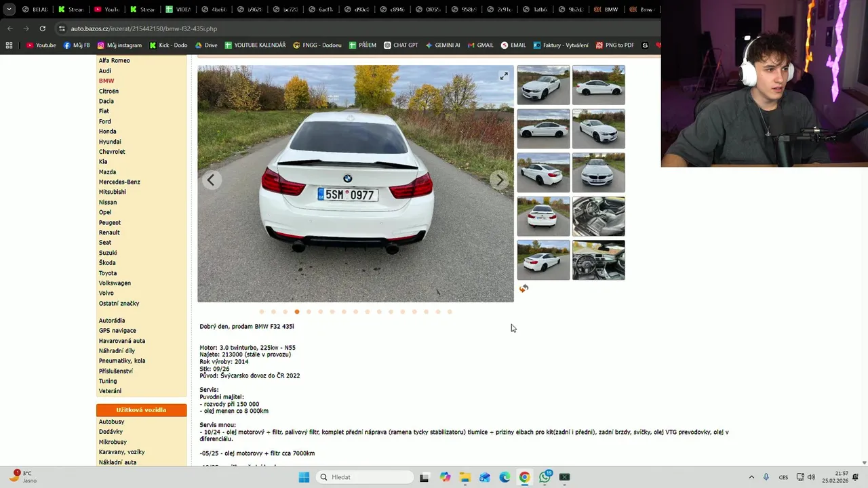Screen dimensions: 868x488
Task: Jump to the last gallery pagination dot
Action: [450, 312]
